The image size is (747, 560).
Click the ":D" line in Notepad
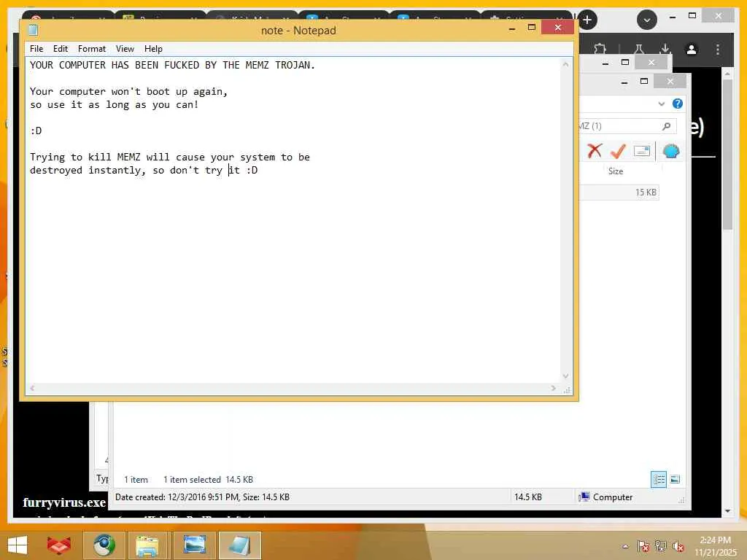coord(36,131)
